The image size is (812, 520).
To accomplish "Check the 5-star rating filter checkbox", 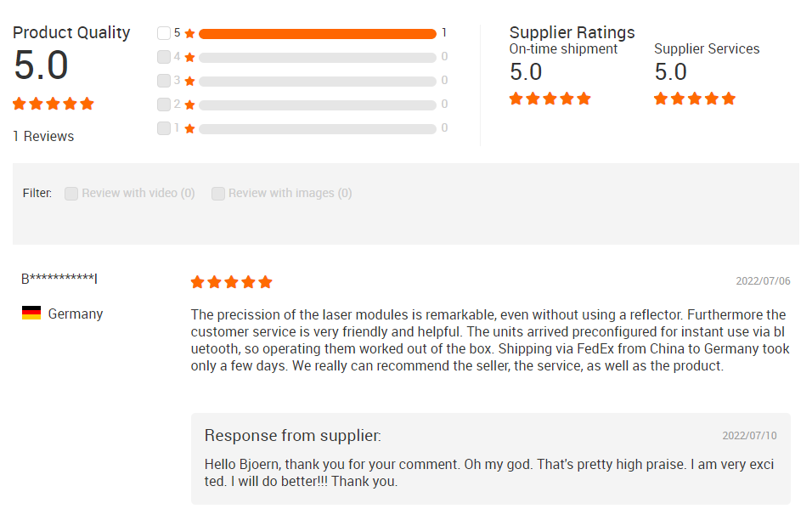I will pyautogui.click(x=164, y=33).
